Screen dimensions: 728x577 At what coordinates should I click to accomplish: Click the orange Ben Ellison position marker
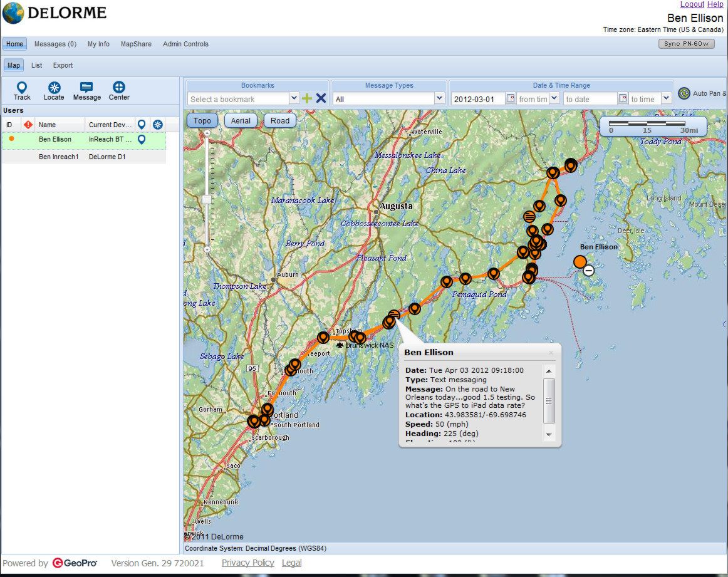pos(580,262)
